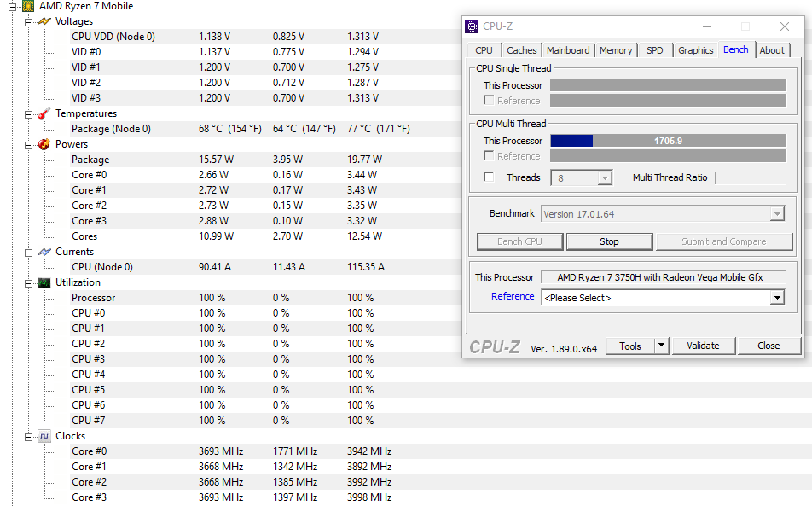Switch to the Mainboard tab
The width and height of the screenshot is (812, 506).
[x=568, y=50]
